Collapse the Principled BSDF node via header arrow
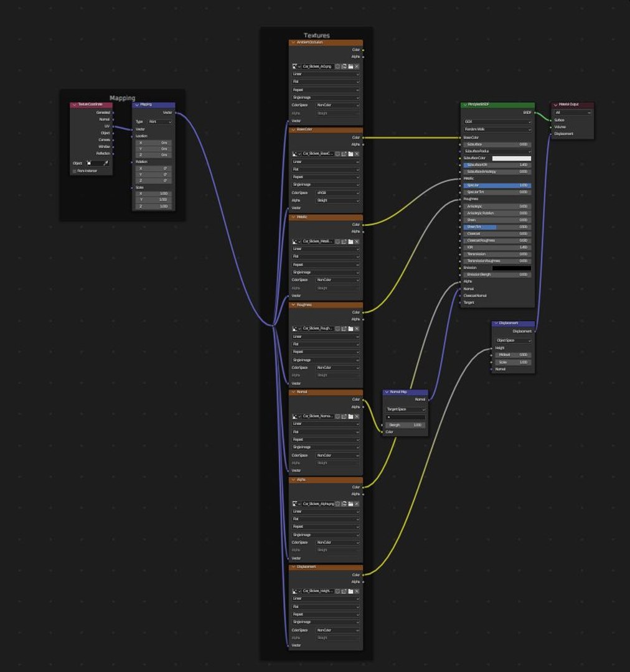Viewport: 630px width, 672px height. [464, 105]
